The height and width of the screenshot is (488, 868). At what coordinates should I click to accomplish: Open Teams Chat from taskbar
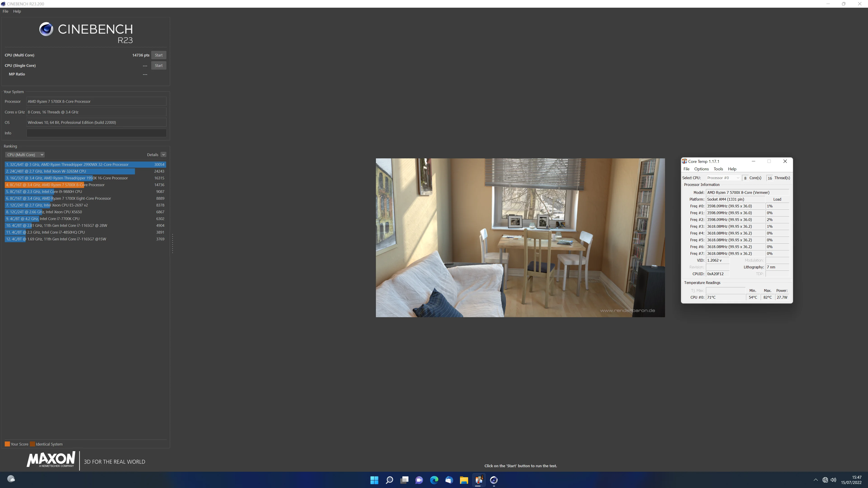tap(419, 480)
